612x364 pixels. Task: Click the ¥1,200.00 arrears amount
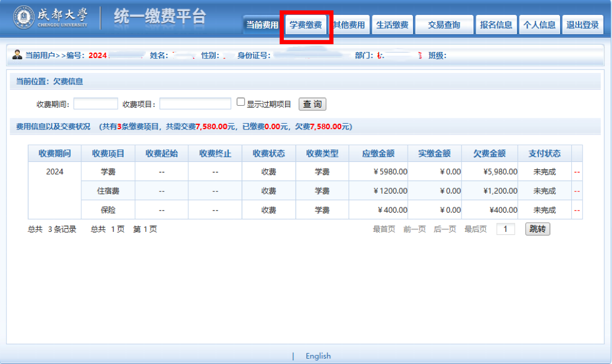click(x=500, y=191)
